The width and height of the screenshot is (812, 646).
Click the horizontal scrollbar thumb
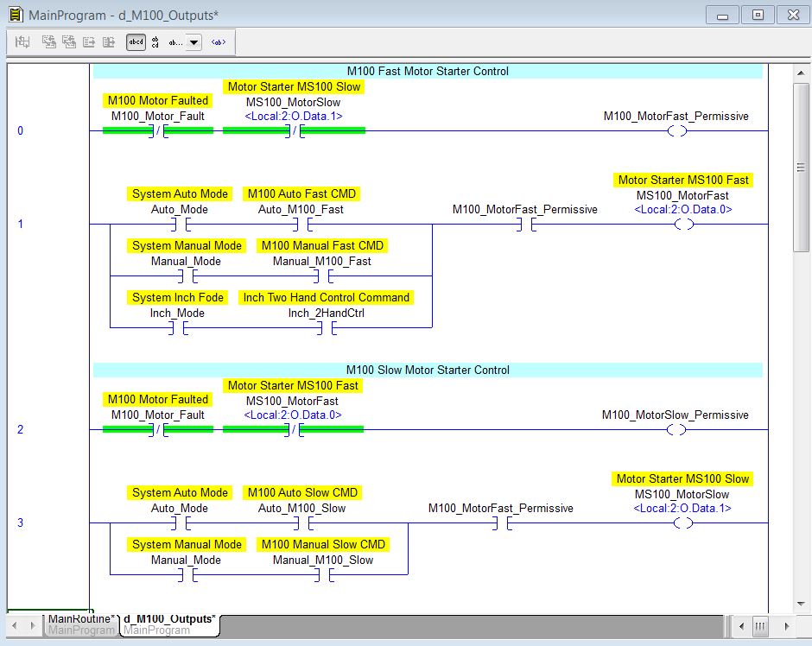[x=759, y=626]
